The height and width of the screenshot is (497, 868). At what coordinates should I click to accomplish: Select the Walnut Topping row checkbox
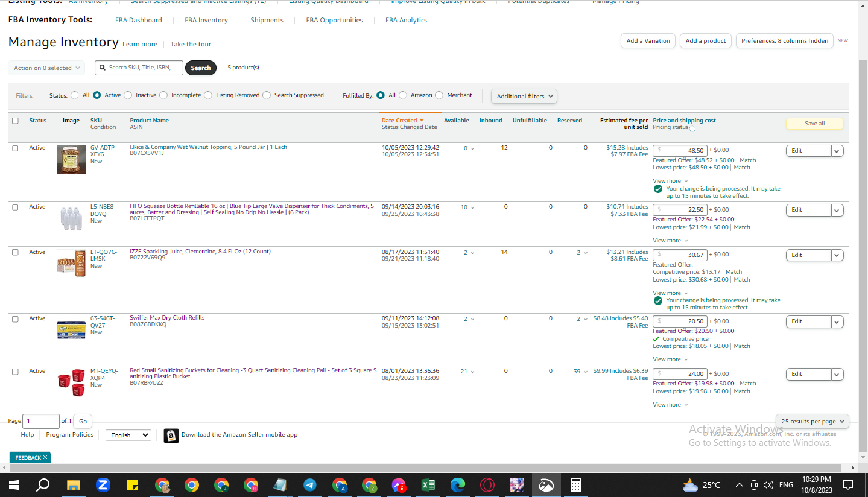pos(15,148)
